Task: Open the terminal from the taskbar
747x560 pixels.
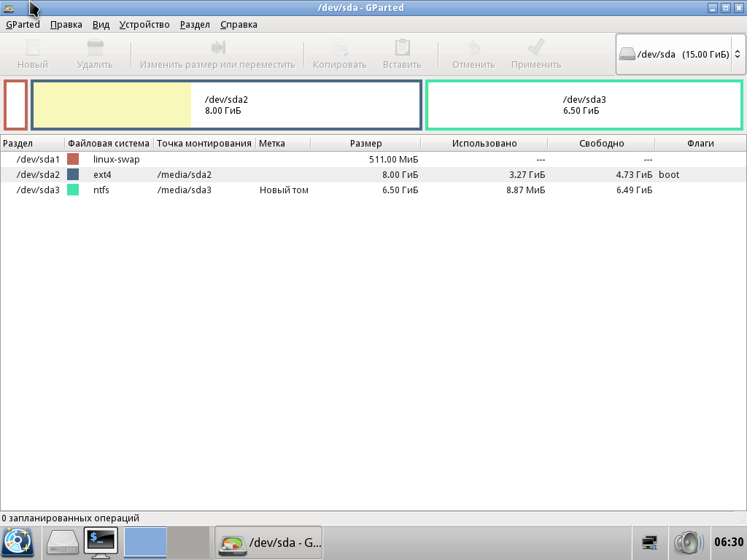Action: 101,542
